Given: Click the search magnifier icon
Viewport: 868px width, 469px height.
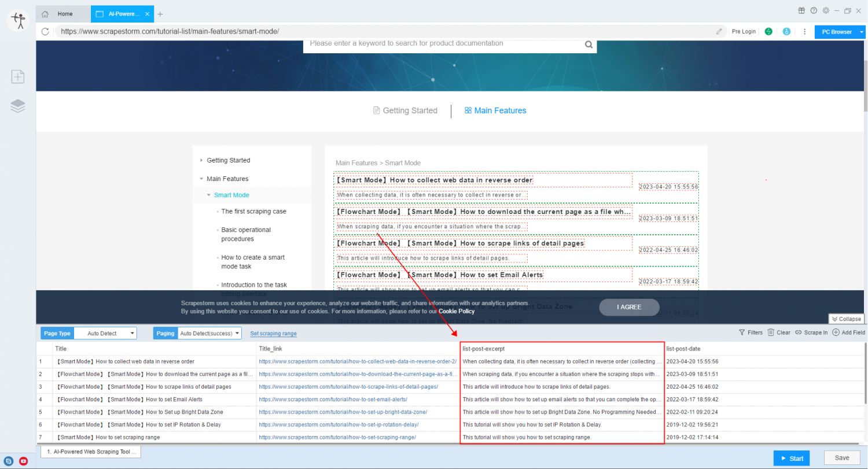Looking at the screenshot, I should pyautogui.click(x=589, y=45).
